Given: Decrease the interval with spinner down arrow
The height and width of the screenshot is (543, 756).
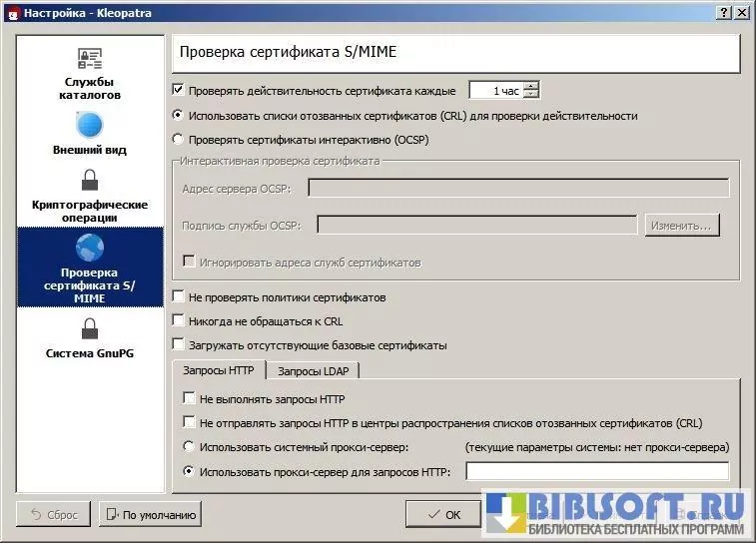Looking at the screenshot, I should tap(531, 95).
